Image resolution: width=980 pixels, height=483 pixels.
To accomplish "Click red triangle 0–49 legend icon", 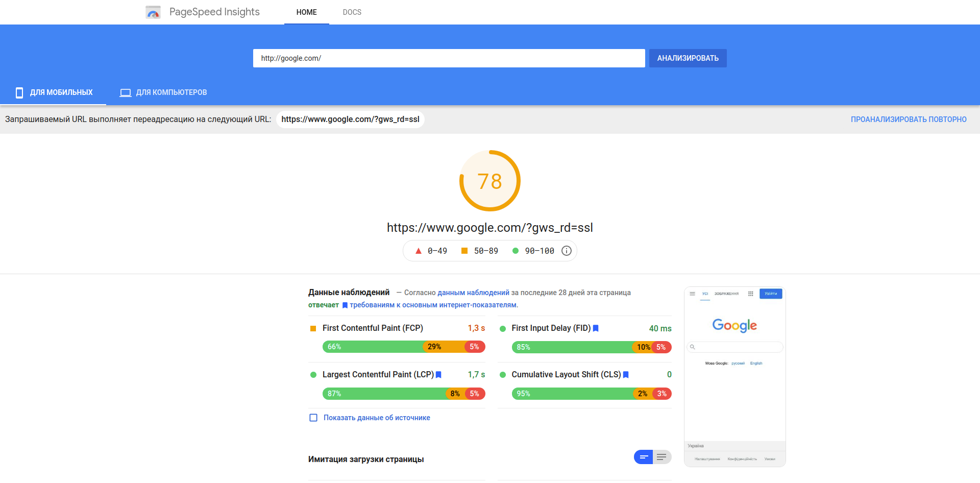I will (x=419, y=251).
